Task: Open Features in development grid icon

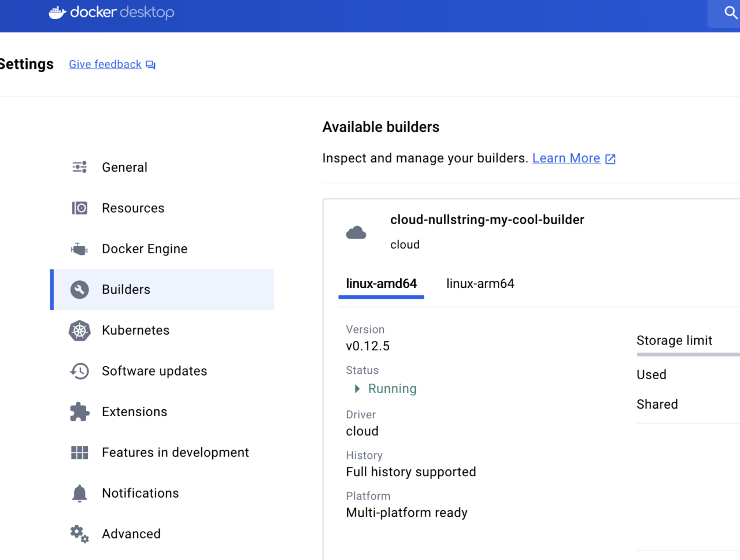Action: coord(79,452)
